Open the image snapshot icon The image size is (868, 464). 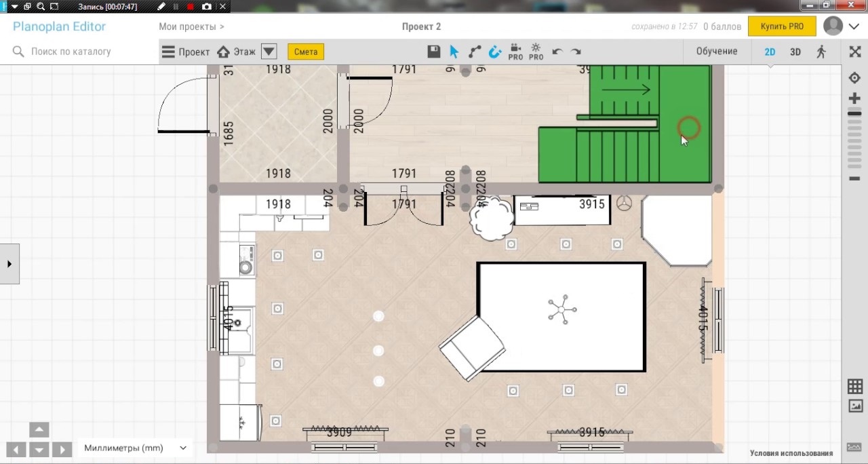point(855,406)
